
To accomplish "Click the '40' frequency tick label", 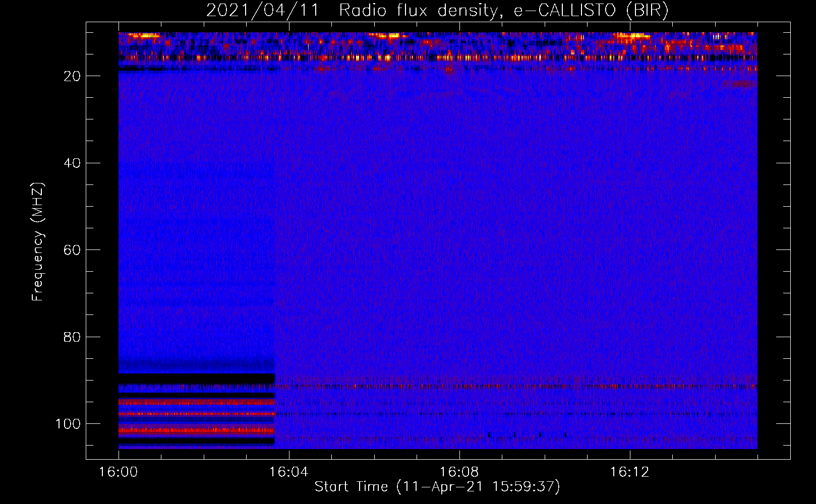I will (x=72, y=163).
